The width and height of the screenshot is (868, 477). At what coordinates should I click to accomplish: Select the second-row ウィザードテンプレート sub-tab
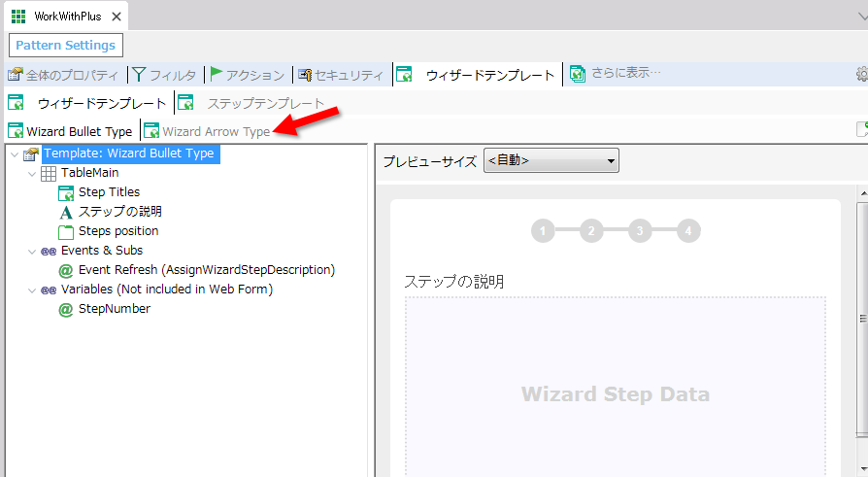(87, 103)
